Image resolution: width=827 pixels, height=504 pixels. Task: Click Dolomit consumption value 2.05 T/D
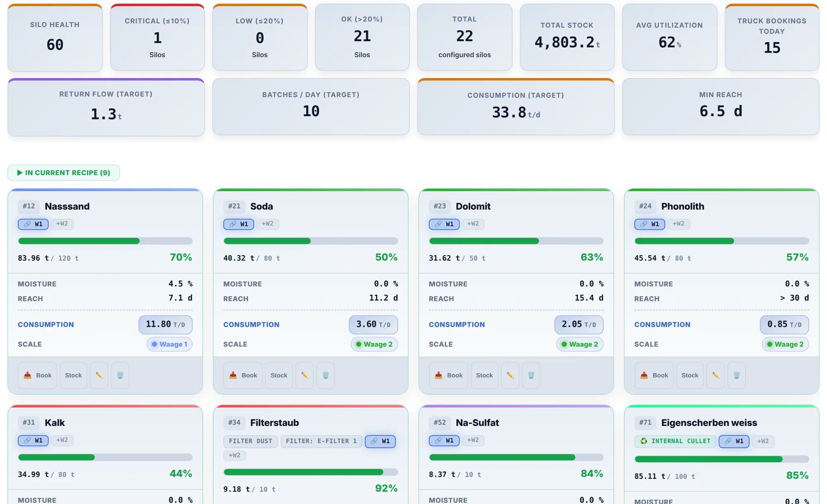coord(579,324)
